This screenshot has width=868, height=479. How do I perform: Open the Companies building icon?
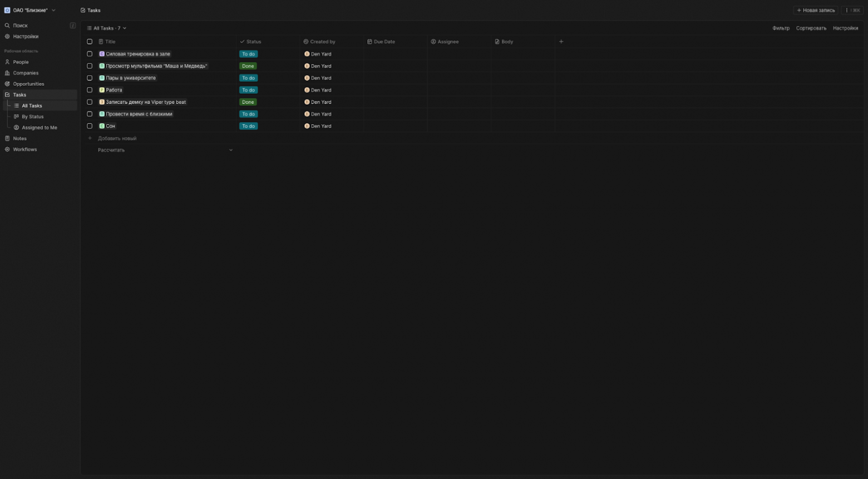pyautogui.click(x=7, y=73)
